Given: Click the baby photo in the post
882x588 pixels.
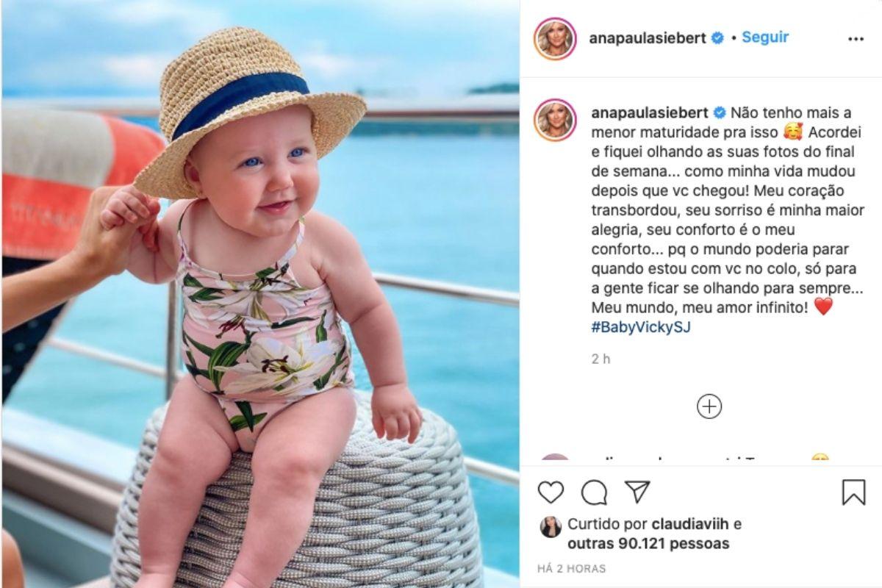Looking at the screenshot, I should [x=261, y=294].
